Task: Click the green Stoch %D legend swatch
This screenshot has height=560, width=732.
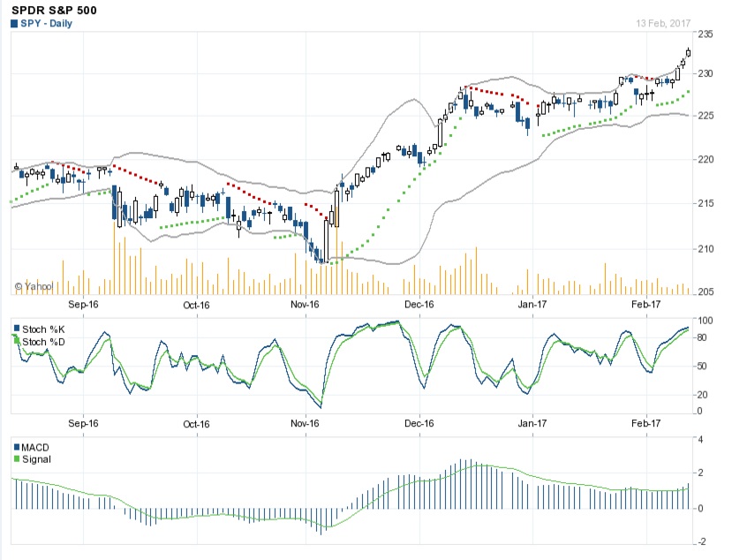Action: coord(17,342)
